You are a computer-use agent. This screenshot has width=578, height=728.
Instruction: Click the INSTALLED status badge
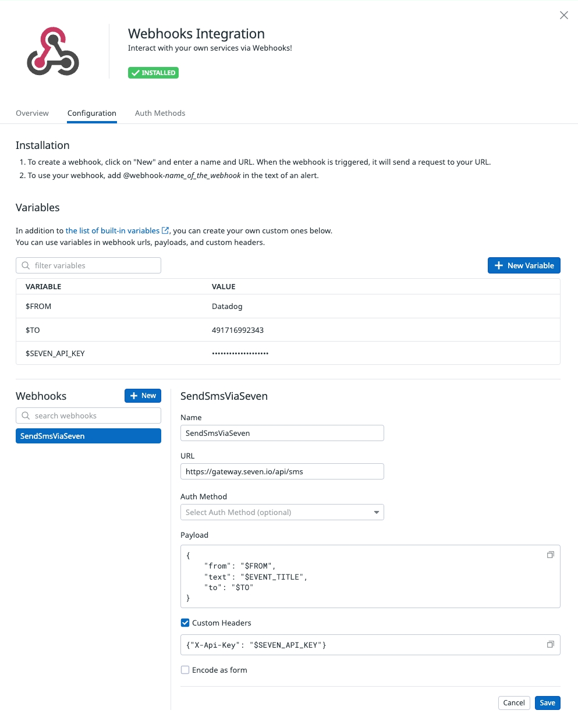coord(153,73)
